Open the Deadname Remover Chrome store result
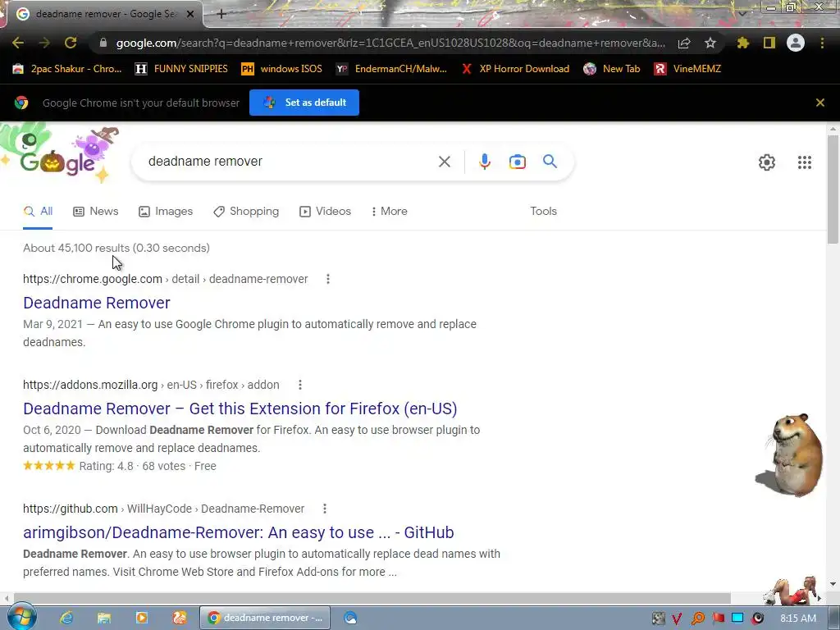Image resolution: width=840 pixels, height=630 pixels. (x=97, y=303)
